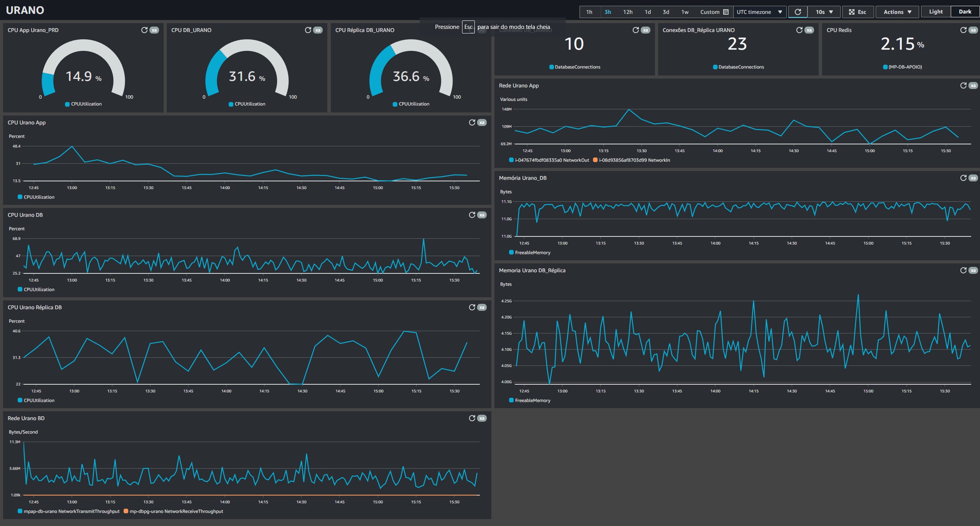Refresh the CPU App Urano_PRD widget
This screenshot has width=980, height=526.
click(144, 30)
